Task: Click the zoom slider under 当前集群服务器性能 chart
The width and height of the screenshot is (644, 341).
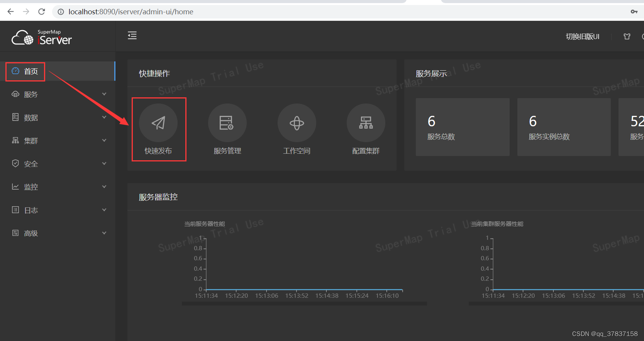Action: tap(556, 304)
